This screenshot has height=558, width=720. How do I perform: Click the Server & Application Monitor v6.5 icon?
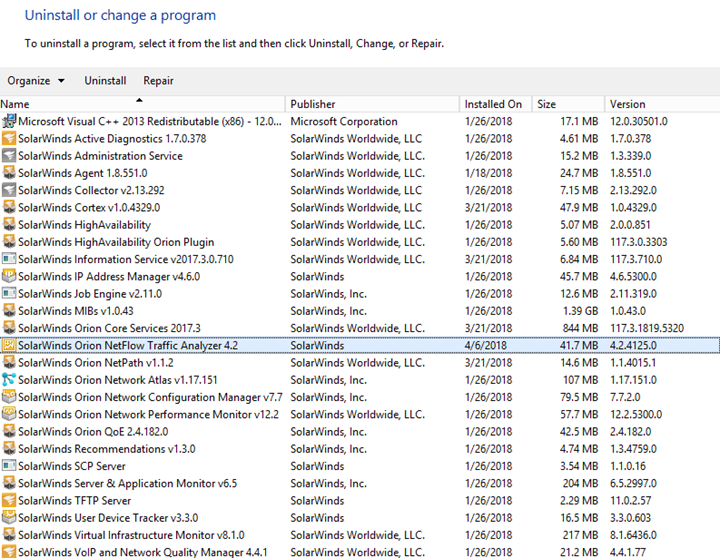(x=9, y=483)
